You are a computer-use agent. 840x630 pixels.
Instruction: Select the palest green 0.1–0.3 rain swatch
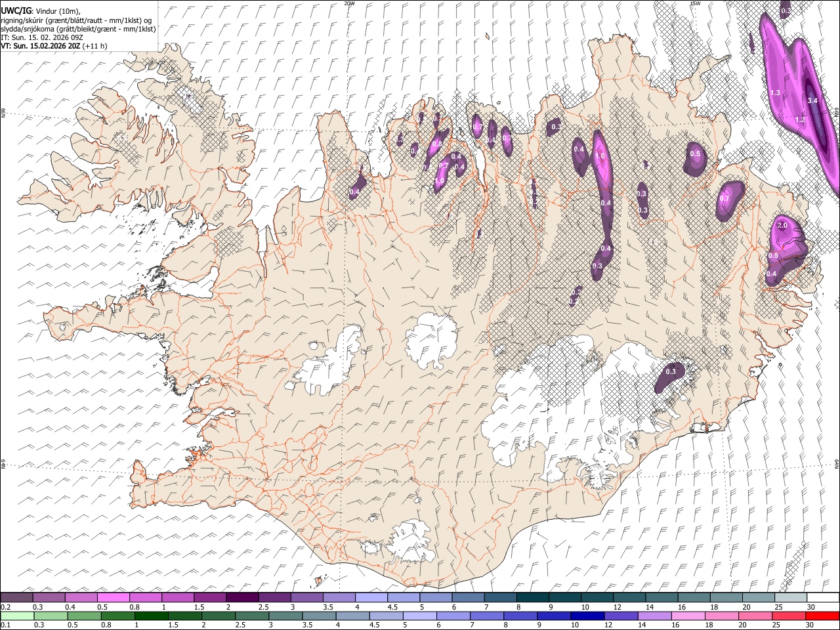16,616
